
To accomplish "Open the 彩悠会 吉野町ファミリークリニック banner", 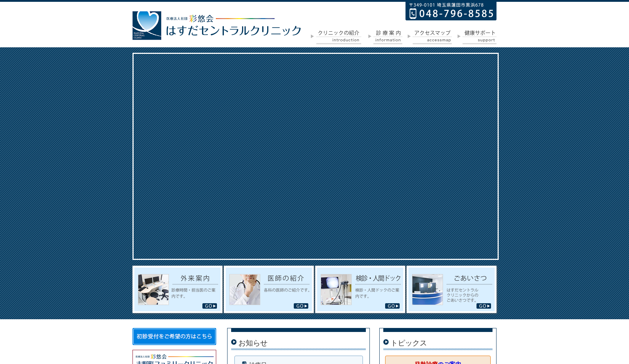I will tap(174, 358).
